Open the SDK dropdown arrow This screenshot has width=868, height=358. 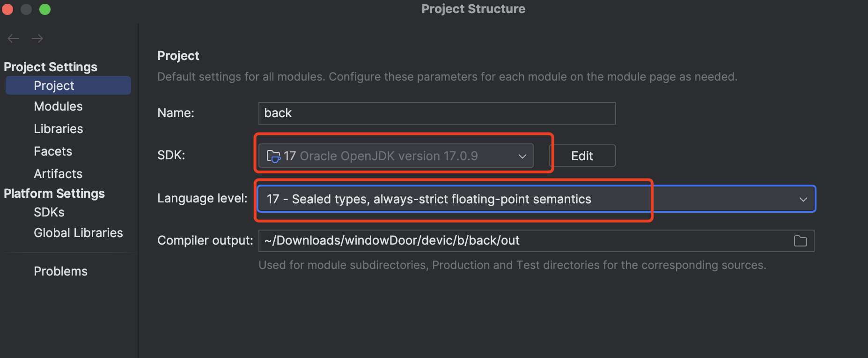pyautogui.click(x=522, y=156)
